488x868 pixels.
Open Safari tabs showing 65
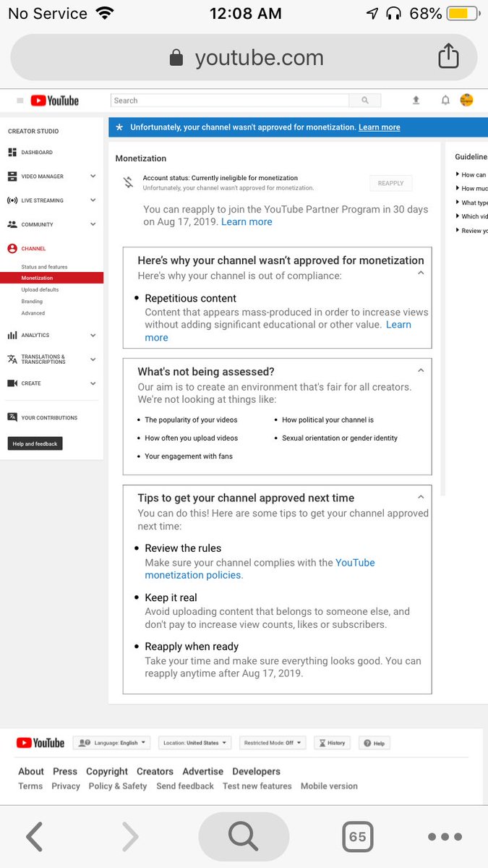[x=357, y=837]
